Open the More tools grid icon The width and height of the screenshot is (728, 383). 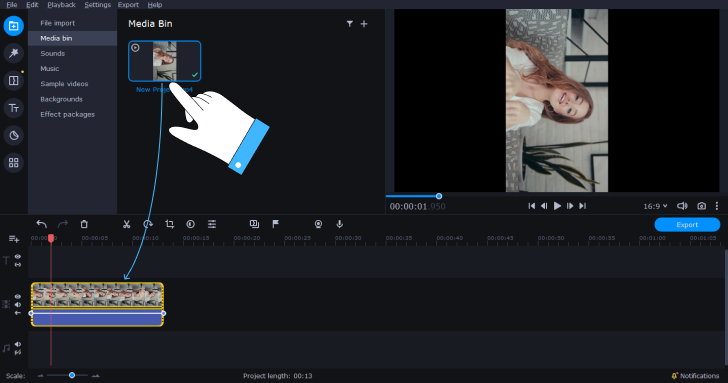point(13,163)
